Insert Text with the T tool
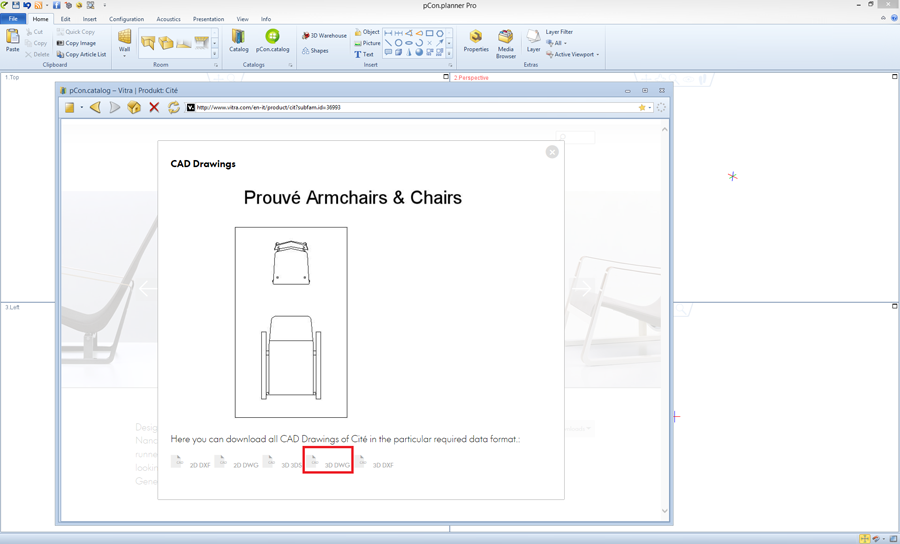The image size is (900, 544). (x=364, y=55)
